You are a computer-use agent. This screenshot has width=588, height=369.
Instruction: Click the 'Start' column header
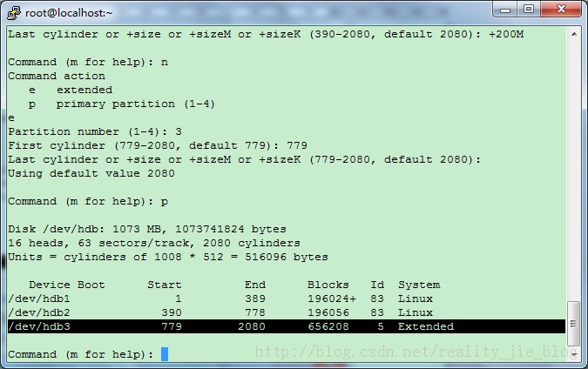165,285
